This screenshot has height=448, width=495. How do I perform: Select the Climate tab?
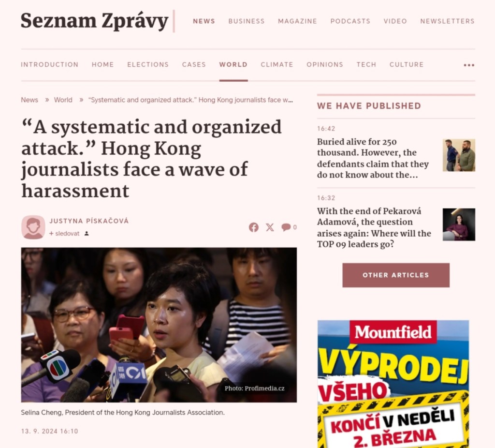click(277, 64)
